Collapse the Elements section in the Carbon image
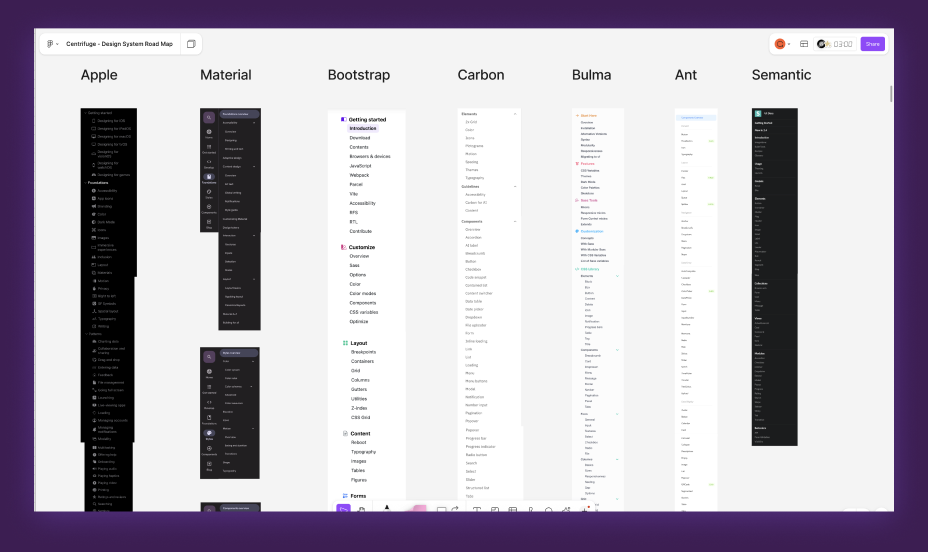The height and width of the screenshot is (552, 928). point(515,114)
